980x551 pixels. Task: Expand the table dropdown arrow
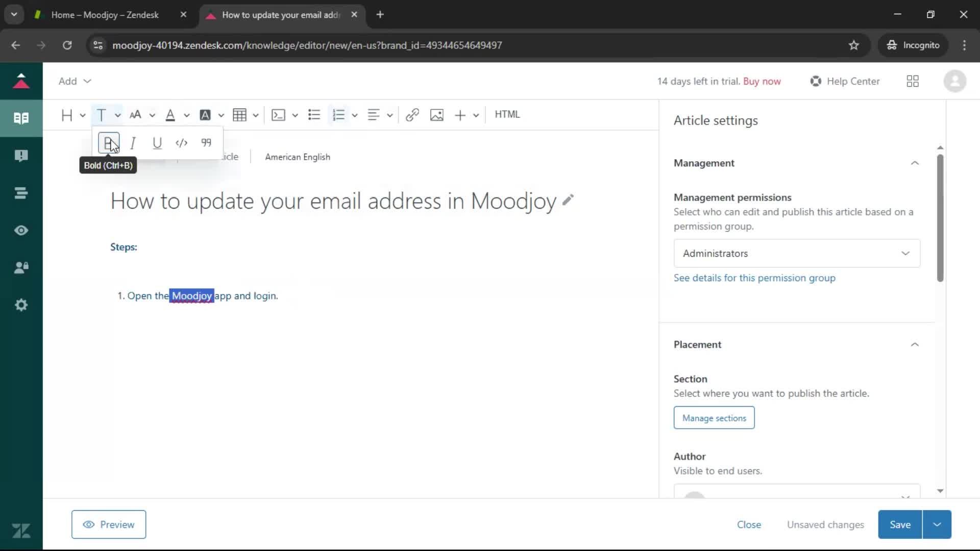point(256,116)
